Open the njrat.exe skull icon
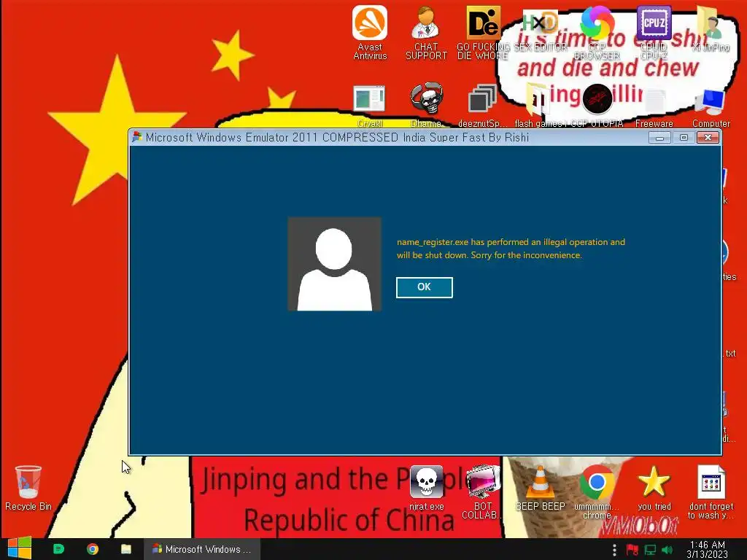The image size is (747, 560). coord(426,488)
